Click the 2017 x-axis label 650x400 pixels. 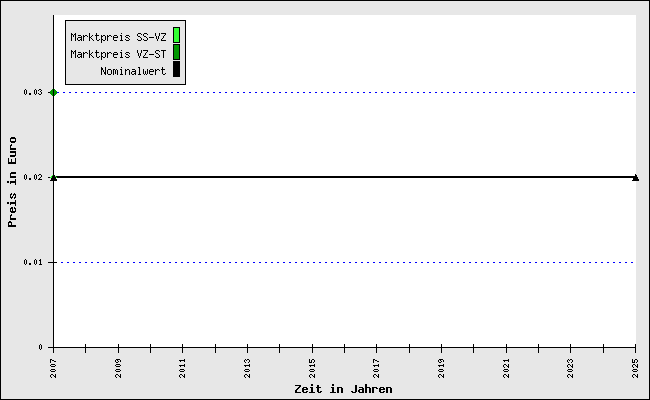click(376, 368)
